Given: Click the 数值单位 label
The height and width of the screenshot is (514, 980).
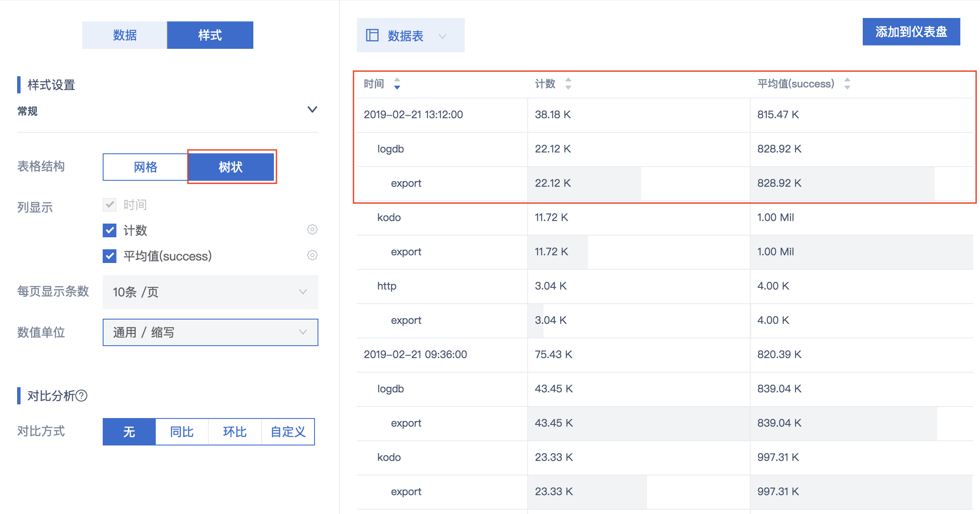Looking at the screenshot, I should (41, 332).
